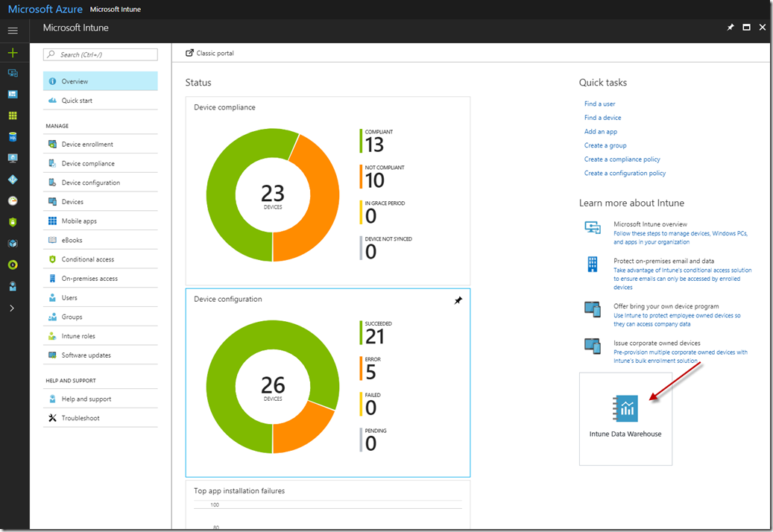
Task: Click Create a configuration policy link
Action: pos(625,173)
